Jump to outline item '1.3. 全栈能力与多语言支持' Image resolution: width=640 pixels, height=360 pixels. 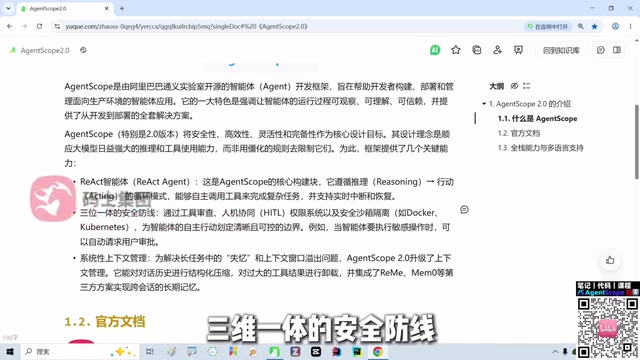(x=540, y=148)
